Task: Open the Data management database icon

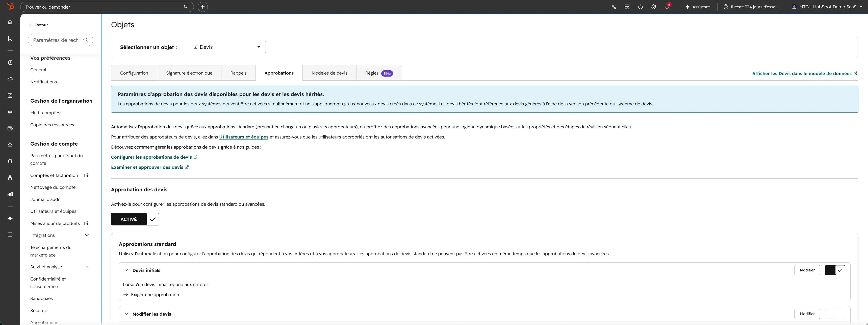Action: click(x=10, y=161)
